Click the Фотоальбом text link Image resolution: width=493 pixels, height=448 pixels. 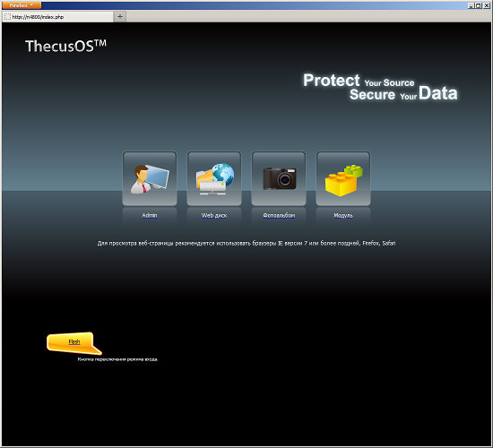[x=279, y=215]
